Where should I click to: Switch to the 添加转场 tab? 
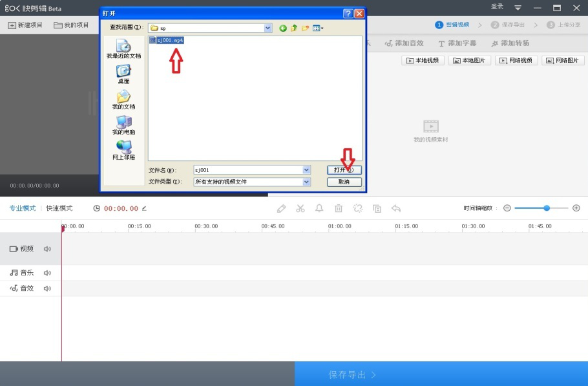[510, 43]
